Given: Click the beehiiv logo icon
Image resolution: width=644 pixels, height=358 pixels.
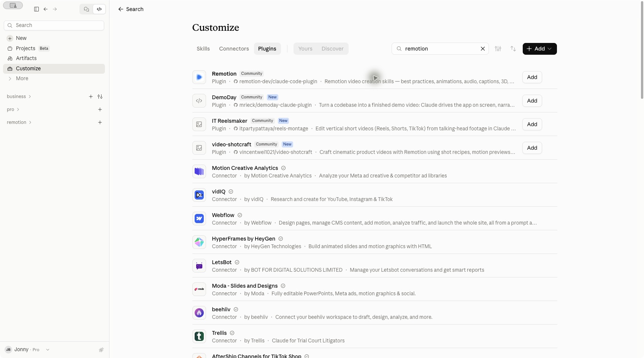Looking at the screenshot, I should [199, 313].
